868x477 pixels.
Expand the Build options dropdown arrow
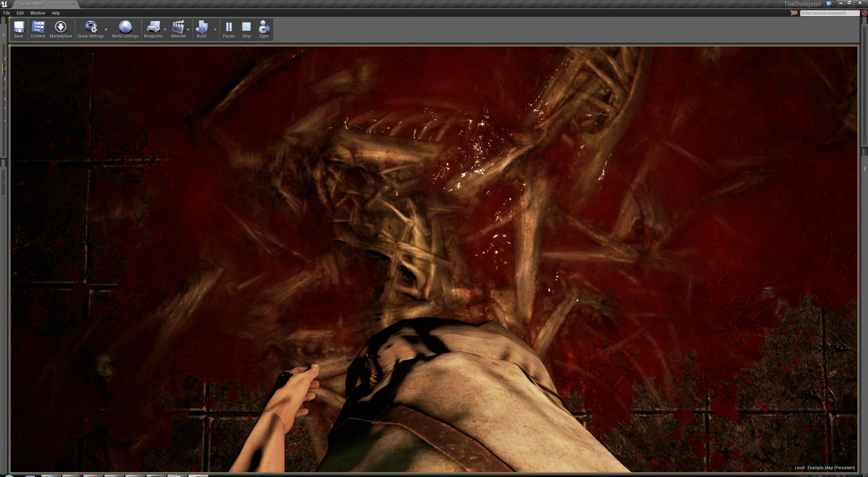point(215,29)
